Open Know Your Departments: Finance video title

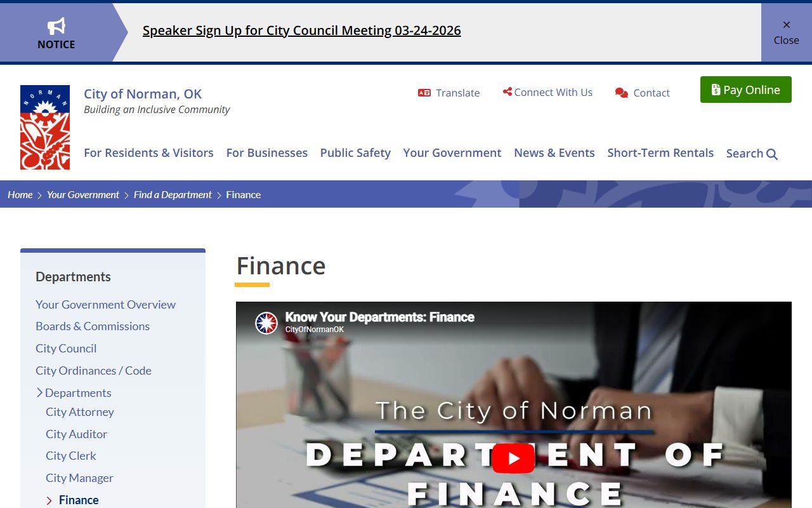(379, 317)
